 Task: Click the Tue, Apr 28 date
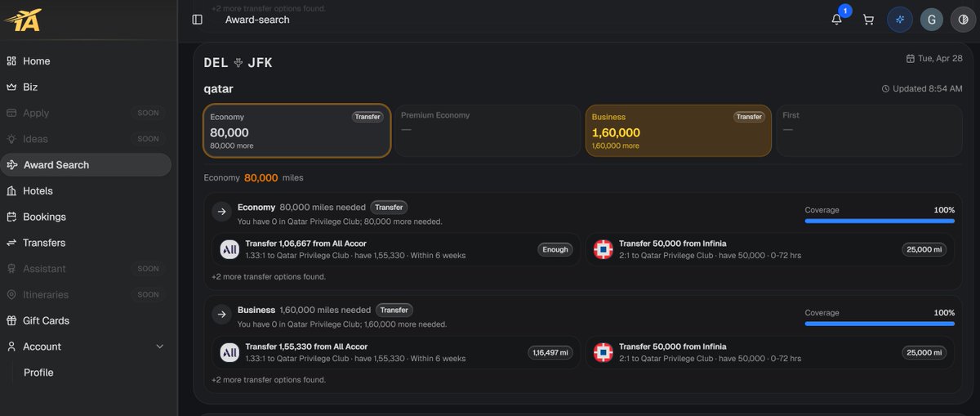934,59
